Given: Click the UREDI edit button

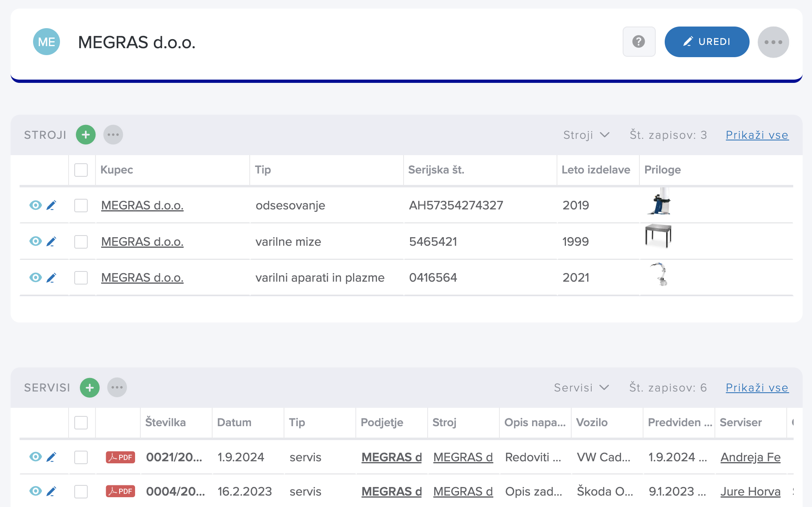Looking at the screenshot, I should [707, 42].
